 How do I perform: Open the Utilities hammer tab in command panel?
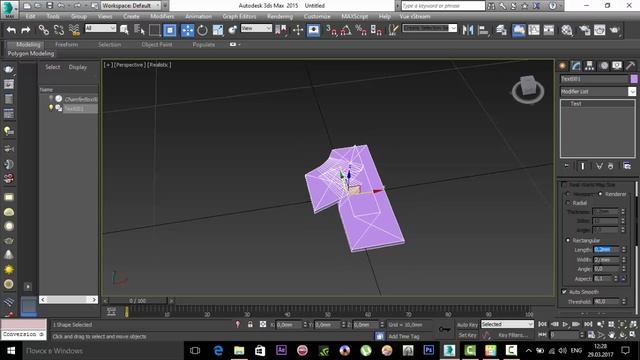click(x=630, y=66)
